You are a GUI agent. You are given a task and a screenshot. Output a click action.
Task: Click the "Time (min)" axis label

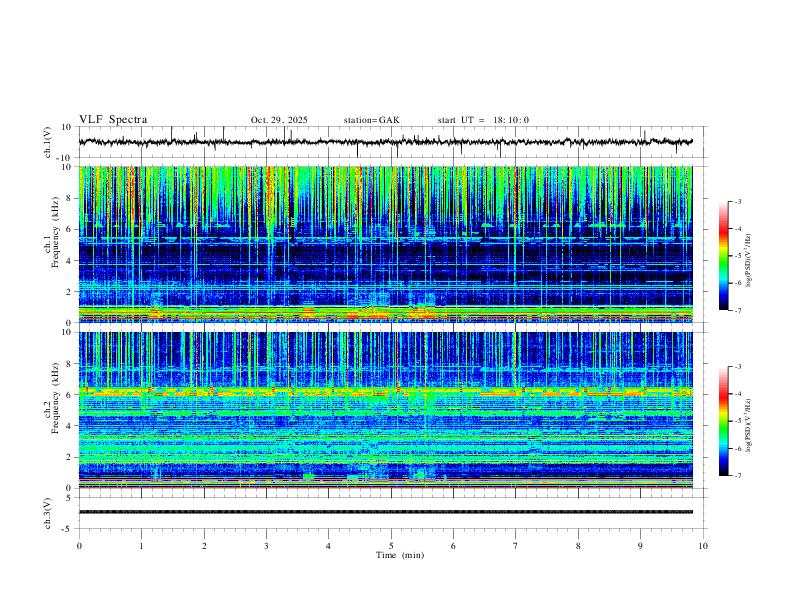[400, 555]
